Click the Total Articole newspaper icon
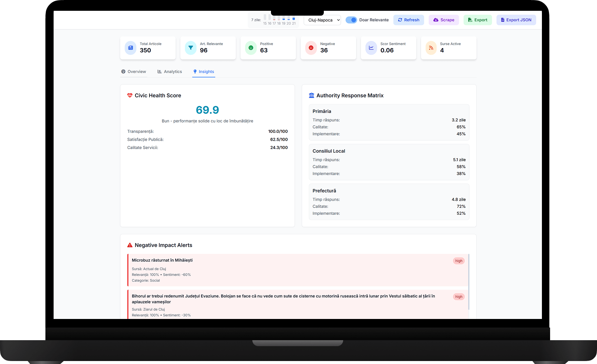Image resolution: width=597 pixels, height=364 pixels. pyautogui.click(x=131, y=48)
